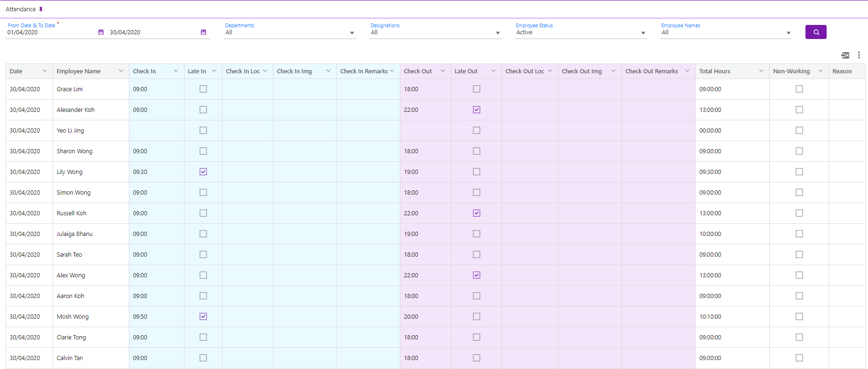Screen dimensions: 868x369
Task: Check Non-Working box for Grace Lim
Action: click(x=799, y=89)
